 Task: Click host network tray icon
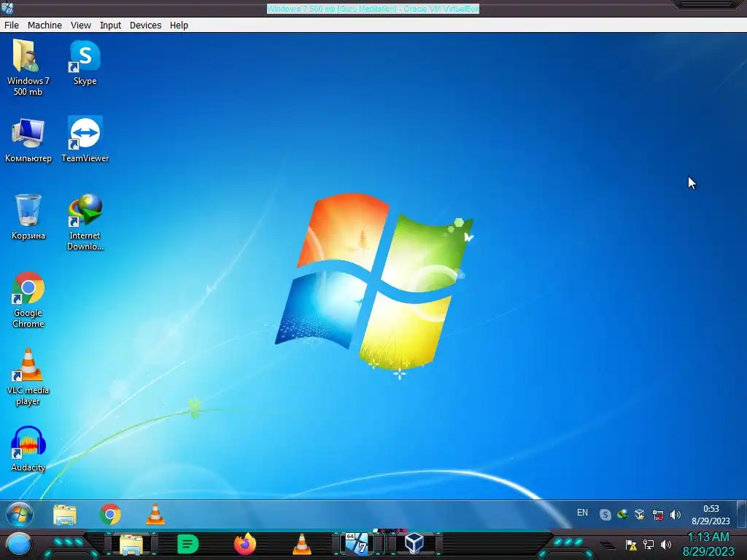(649, 544)
